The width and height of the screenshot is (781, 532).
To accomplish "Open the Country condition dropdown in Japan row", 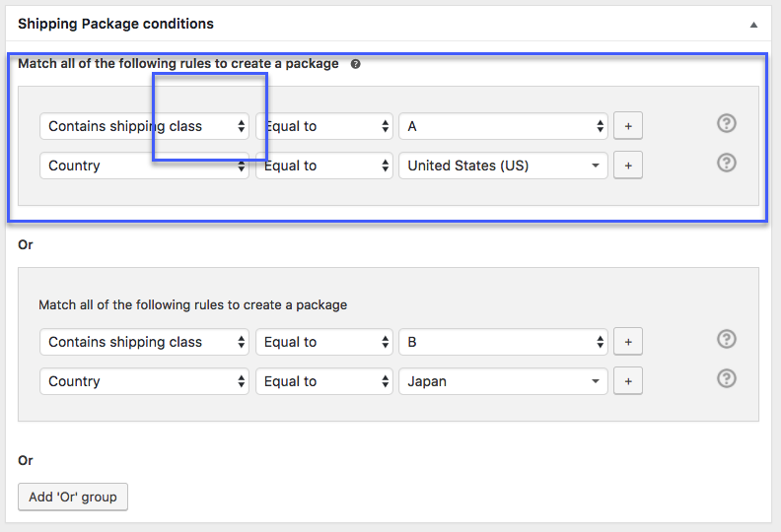I will pos(144,381).
